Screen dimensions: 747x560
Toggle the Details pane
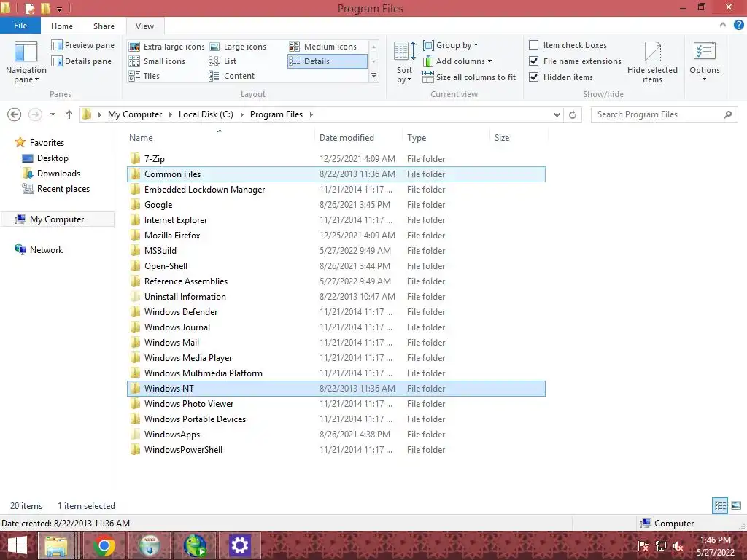82,61
